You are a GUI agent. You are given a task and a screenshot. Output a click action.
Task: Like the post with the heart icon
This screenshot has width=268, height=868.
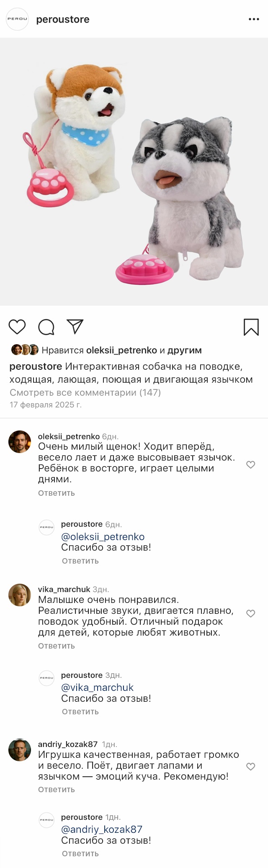tap(17, 327)
